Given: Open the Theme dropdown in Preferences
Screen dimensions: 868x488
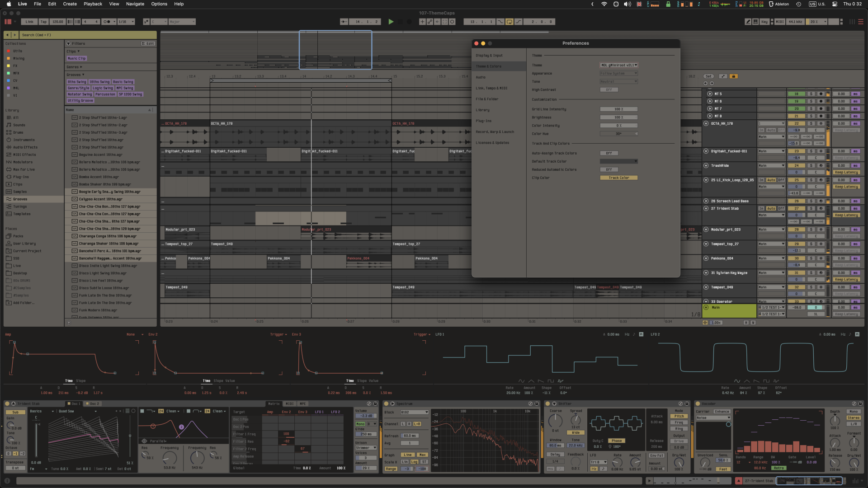Looking at the screenshot, I should pyautogui.click(x=618, y=65).
